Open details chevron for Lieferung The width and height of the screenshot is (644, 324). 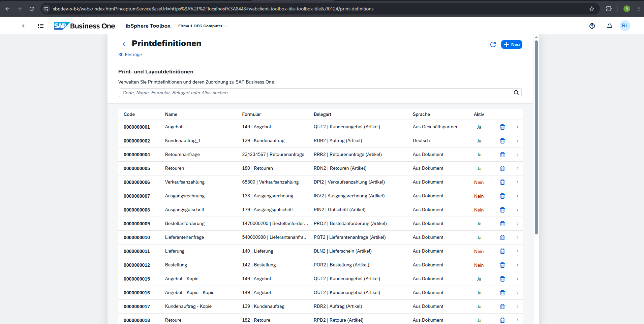pos(517,251)
